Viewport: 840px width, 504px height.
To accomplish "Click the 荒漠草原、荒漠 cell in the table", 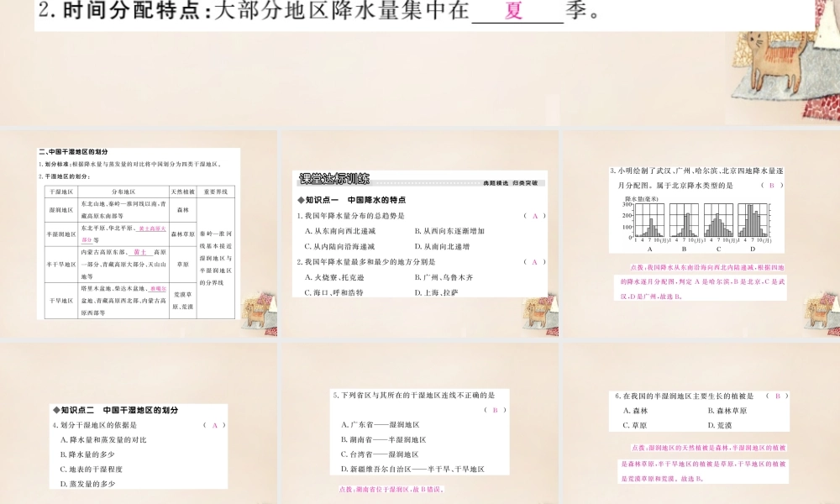I will click(x=182, y=301).
